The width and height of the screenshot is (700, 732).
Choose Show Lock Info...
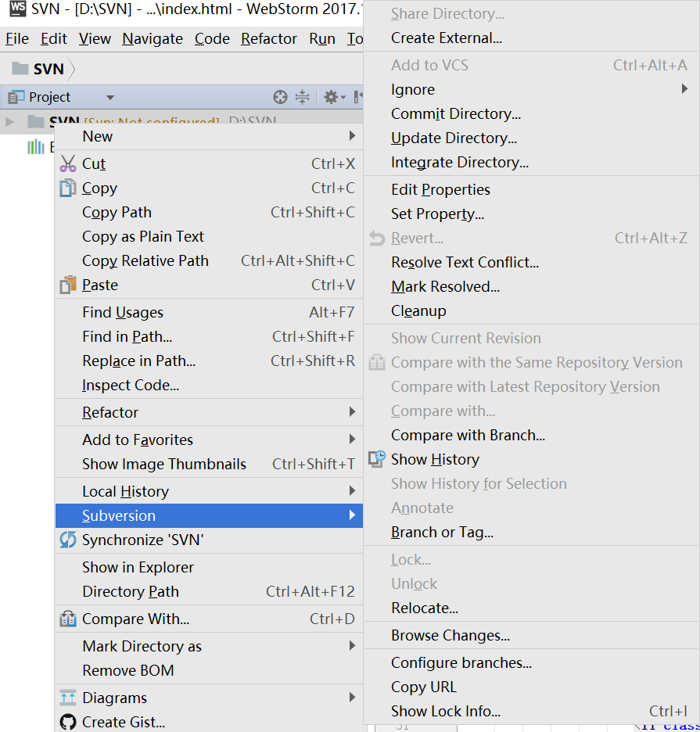(x=531, y=712)
